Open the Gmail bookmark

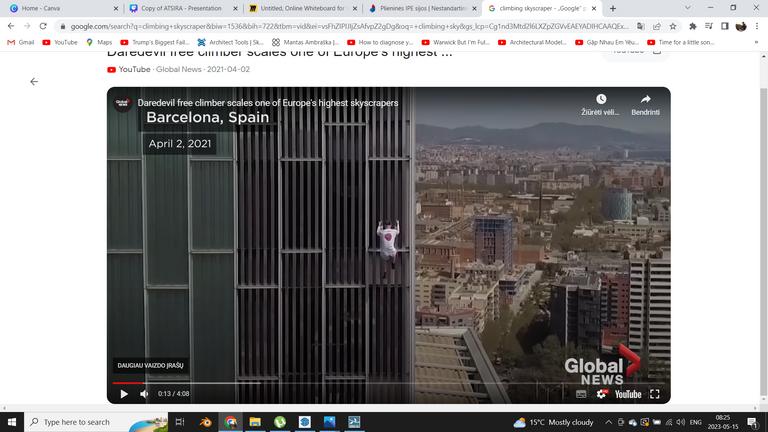(21, 43)
